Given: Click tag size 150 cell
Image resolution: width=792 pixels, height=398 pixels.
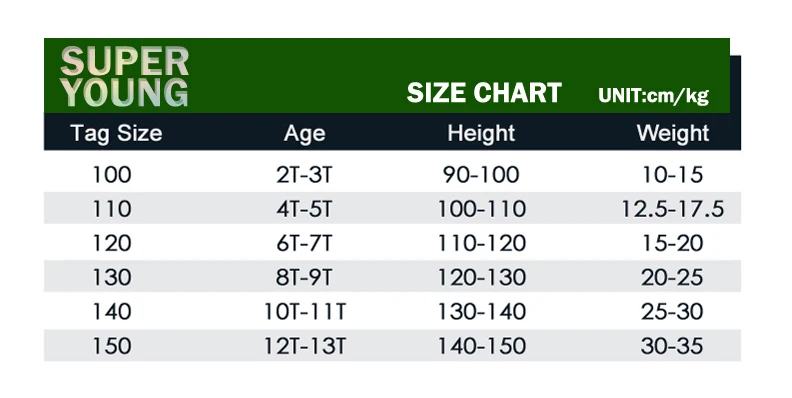Looking at the screenshot, I should pyautogui.click(x=112, y=346).
